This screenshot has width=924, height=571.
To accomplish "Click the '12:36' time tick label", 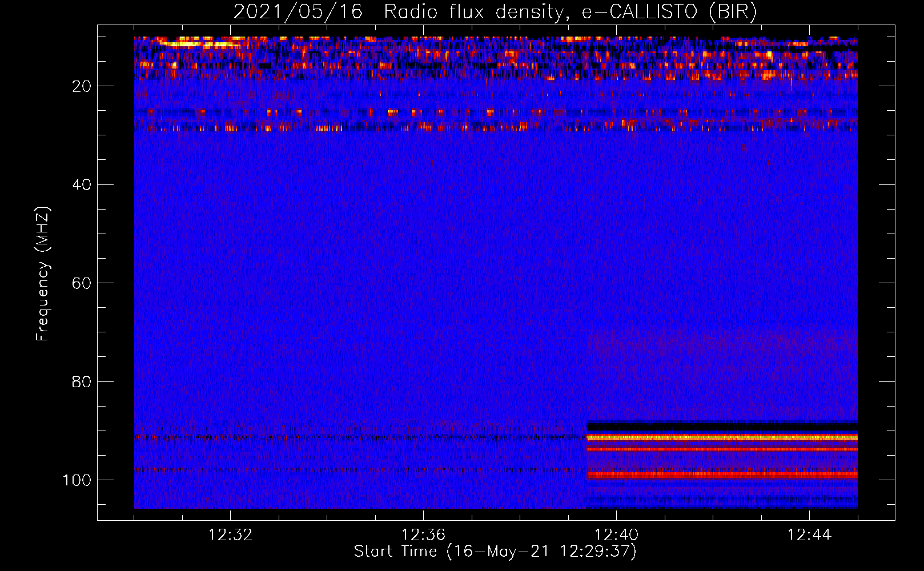I will (x=423, y=535).
